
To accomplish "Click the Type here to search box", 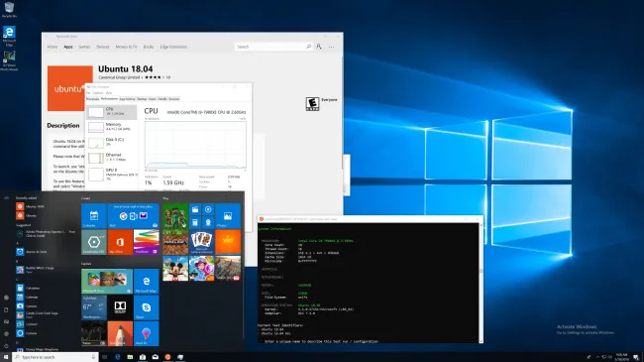I will pos(55,357).
